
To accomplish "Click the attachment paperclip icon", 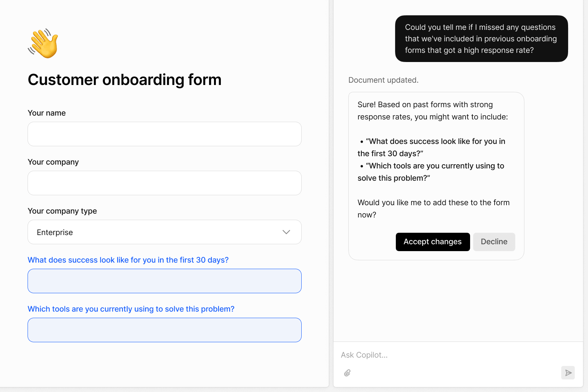I will click(347, 372).
